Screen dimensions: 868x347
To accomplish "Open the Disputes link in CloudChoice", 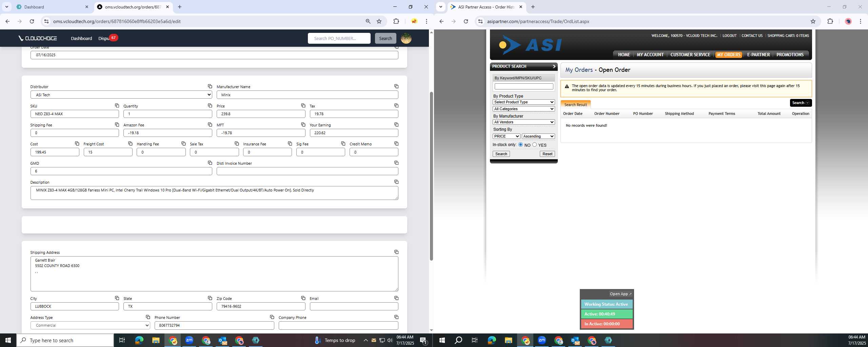I will pos(104,38).
